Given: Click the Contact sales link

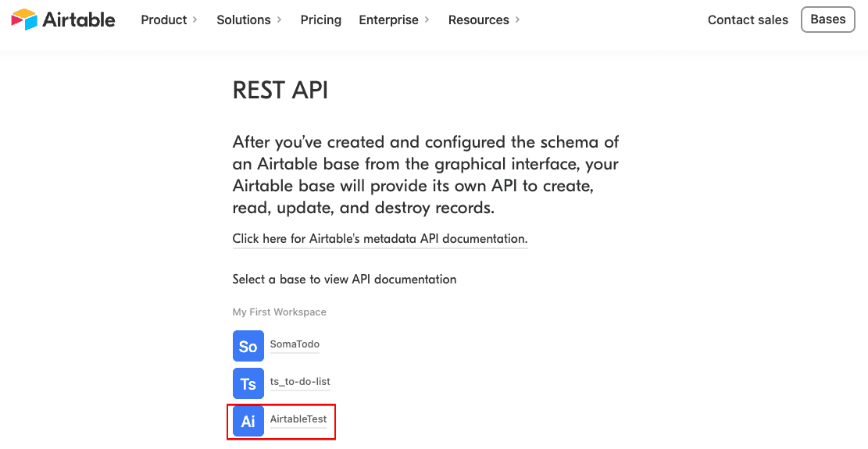Looking at the screenshot, I should 748,20.
